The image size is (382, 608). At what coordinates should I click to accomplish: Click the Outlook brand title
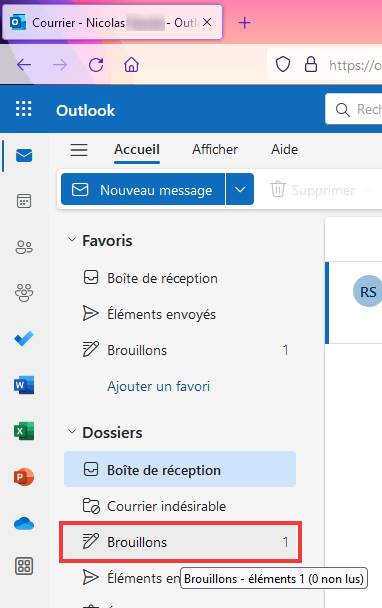[x=86, y=111]
